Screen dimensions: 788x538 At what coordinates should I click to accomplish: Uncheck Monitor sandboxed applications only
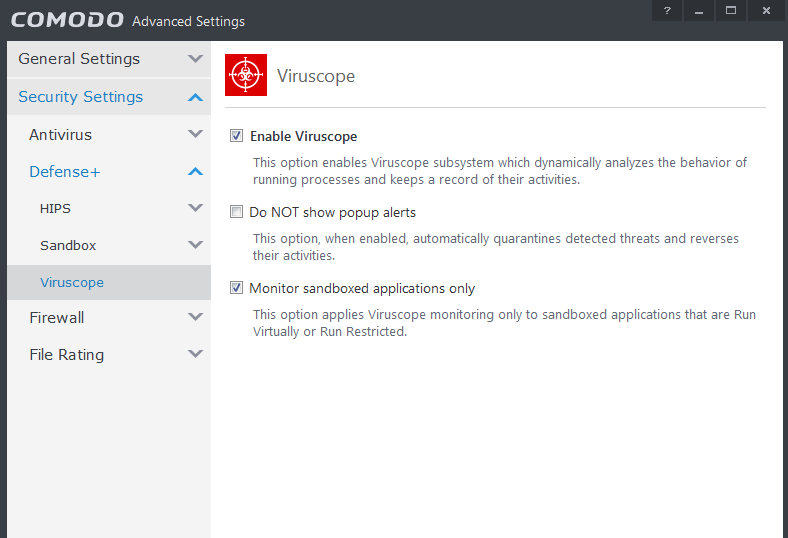[237, 288]
